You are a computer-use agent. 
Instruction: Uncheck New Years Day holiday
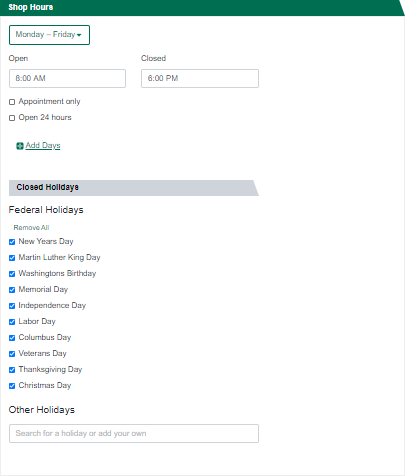[12, 242]
